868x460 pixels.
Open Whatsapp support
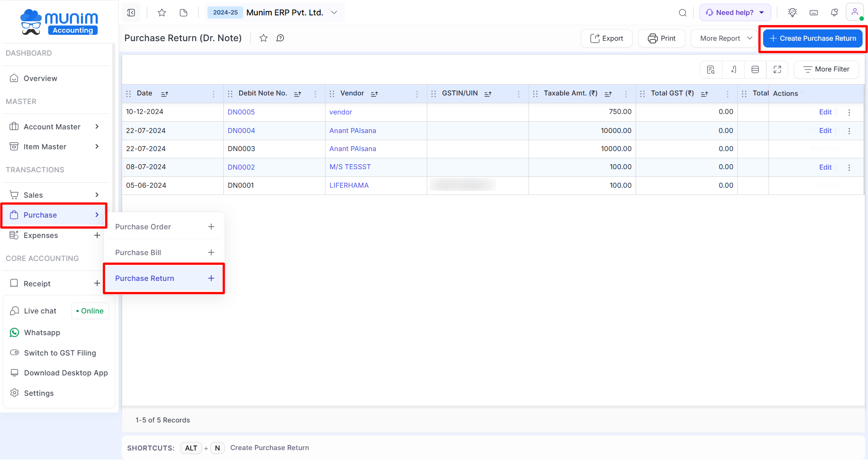pos(42,332)
